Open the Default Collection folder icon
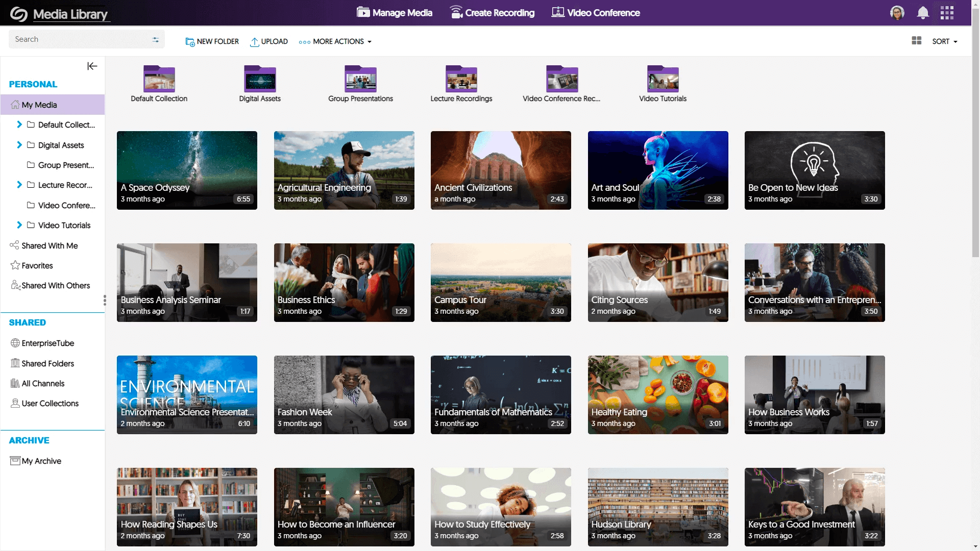This screenshot has width=980, height=551. coord(159,79)
